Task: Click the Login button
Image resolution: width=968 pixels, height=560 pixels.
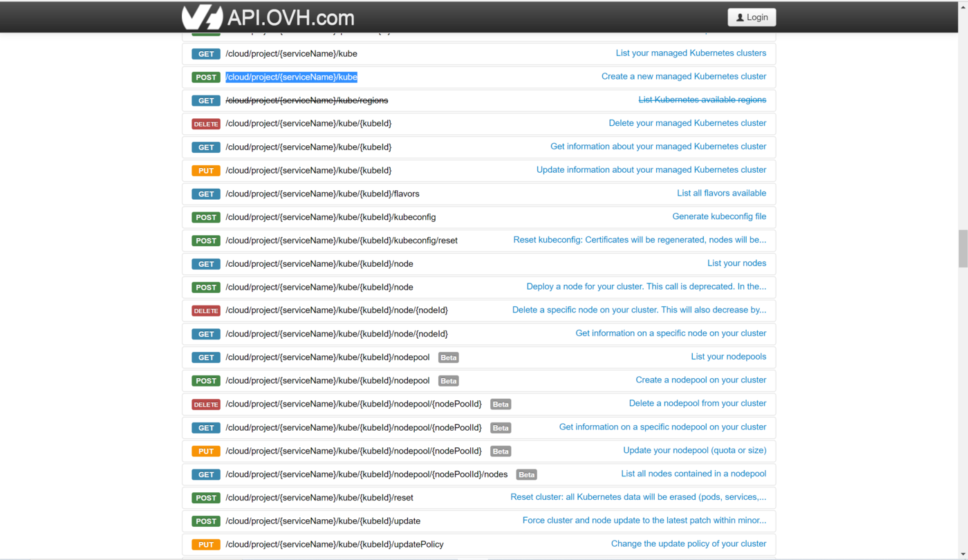Action: point(752,17)
